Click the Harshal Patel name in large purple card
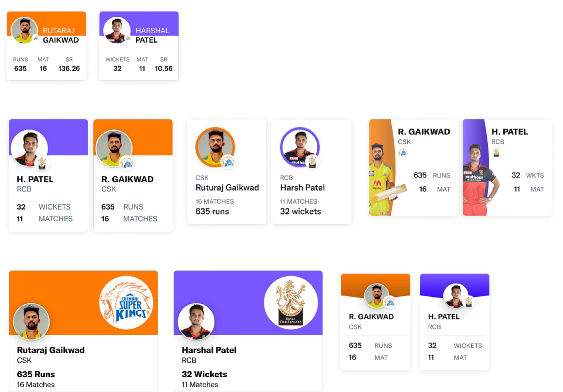The image size is (563, 392). [x=209, y=350]
